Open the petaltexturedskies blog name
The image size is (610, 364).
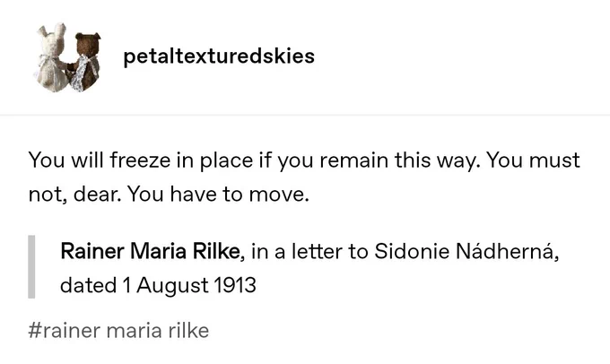pos(219,56)
